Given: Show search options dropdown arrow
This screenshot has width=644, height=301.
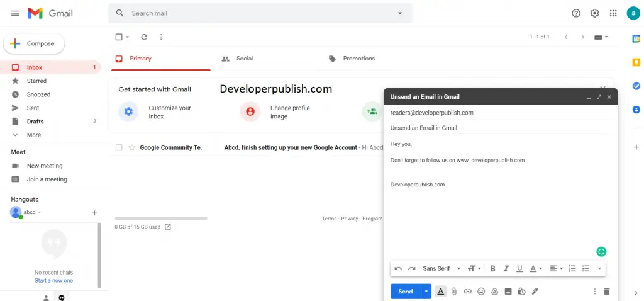Looking at the screenshot, I should [x=400, y=13].
